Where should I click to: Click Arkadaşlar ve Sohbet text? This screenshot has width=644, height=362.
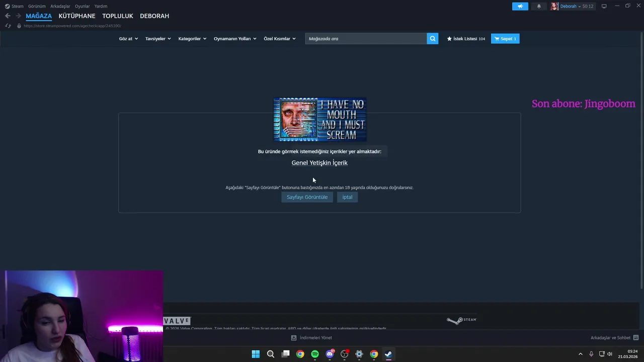coord(610,338)
